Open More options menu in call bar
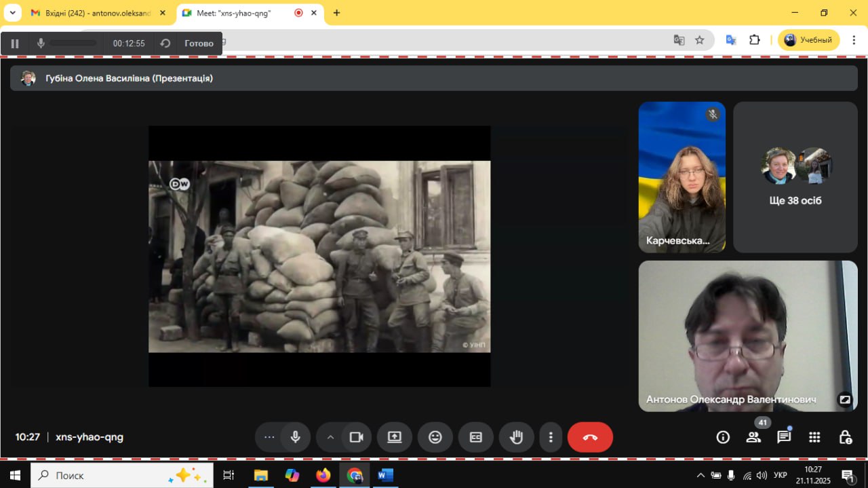Screen dimensions: 868x488 click(551, 437)
